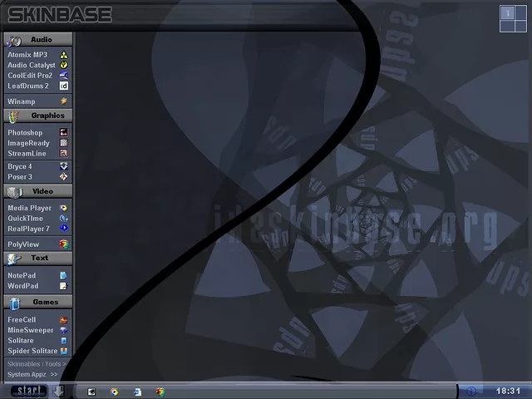Click the Atomix MP3 radiation icon
Screen dimensions: 532x399
point(64,55)
